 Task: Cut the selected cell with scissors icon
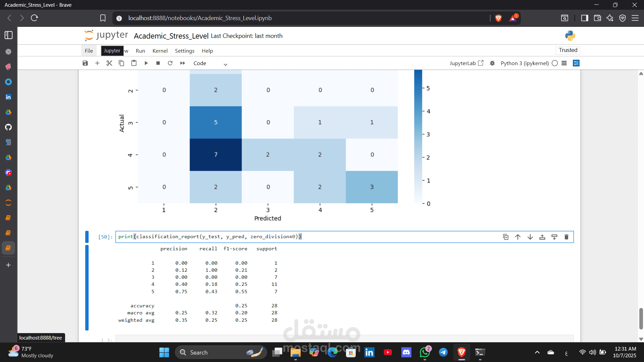tap(109, 63)
